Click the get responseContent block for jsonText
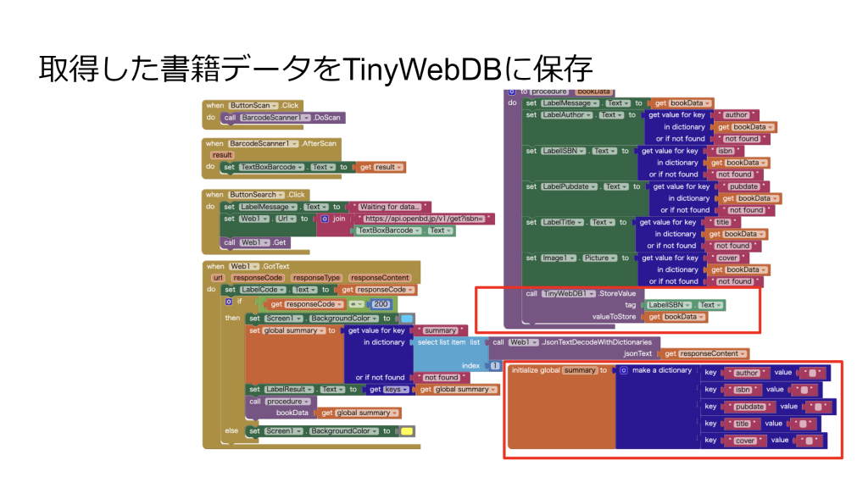This screenshot has width=868, height=488. point(705,353)
